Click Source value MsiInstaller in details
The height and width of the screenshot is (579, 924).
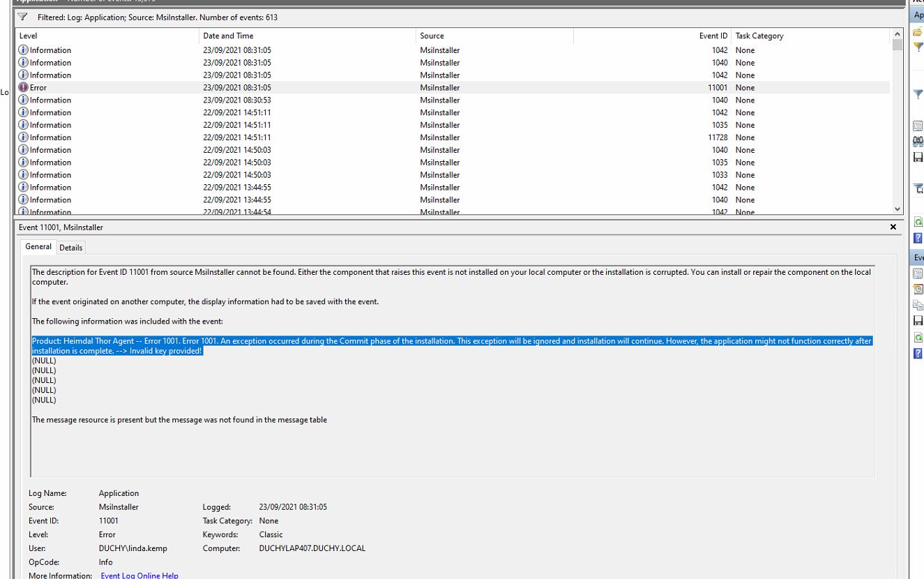point(119,507)
